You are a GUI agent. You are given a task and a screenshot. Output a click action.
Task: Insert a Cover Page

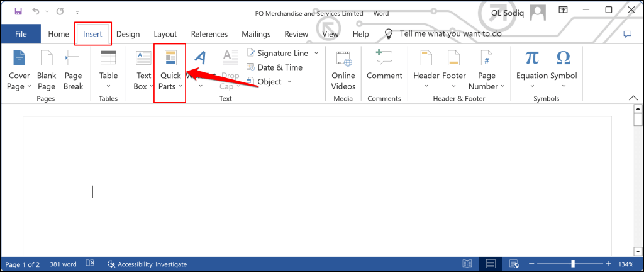point(19,70)
